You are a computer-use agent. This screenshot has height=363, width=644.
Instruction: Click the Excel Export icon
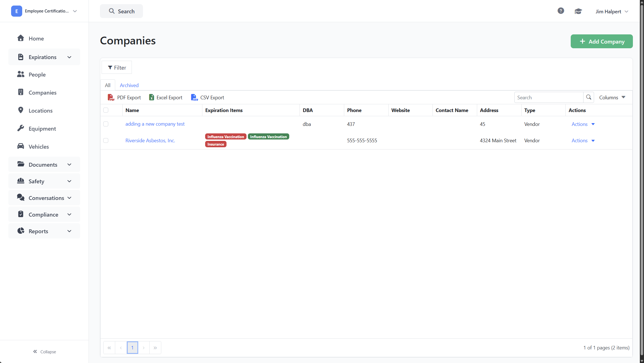(x=152, y=97)
